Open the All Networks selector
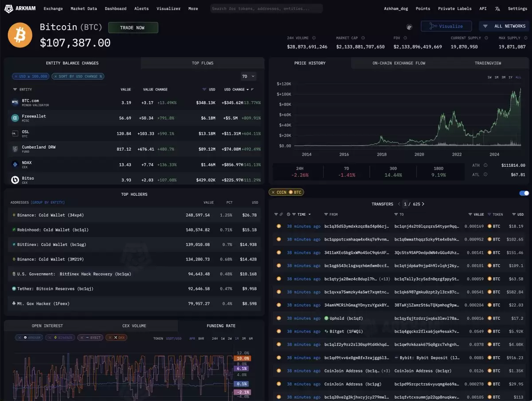532x401 pixels. pyautogui.click(x=505, y=26)
